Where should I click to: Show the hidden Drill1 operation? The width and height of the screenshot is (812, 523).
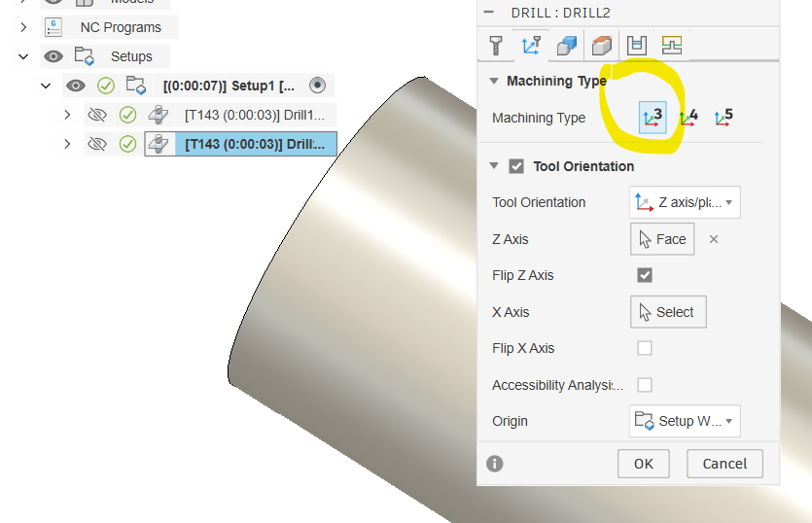(96, 115)
